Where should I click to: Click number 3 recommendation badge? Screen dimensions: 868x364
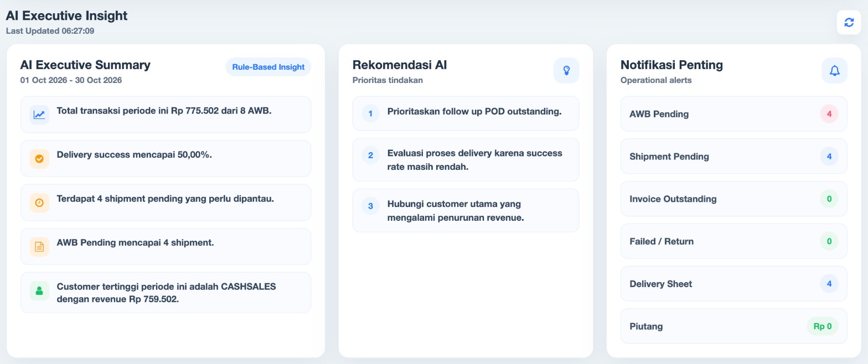coord(370,206)
